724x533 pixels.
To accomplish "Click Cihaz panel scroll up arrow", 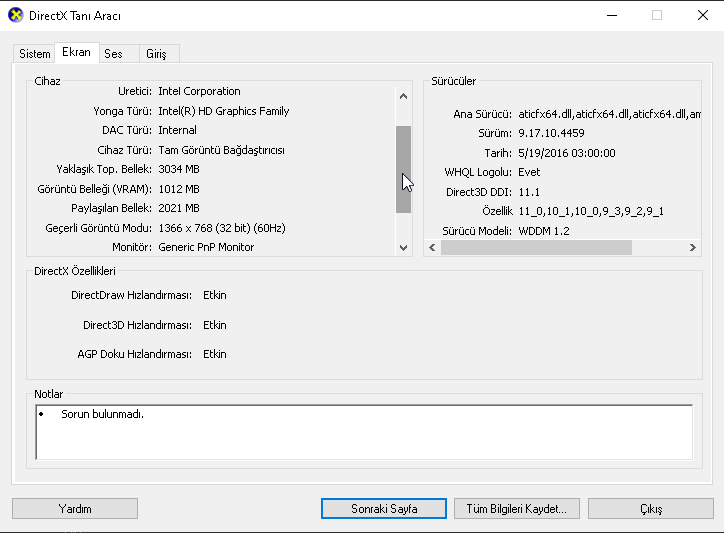I will click(x=403, y=96).
